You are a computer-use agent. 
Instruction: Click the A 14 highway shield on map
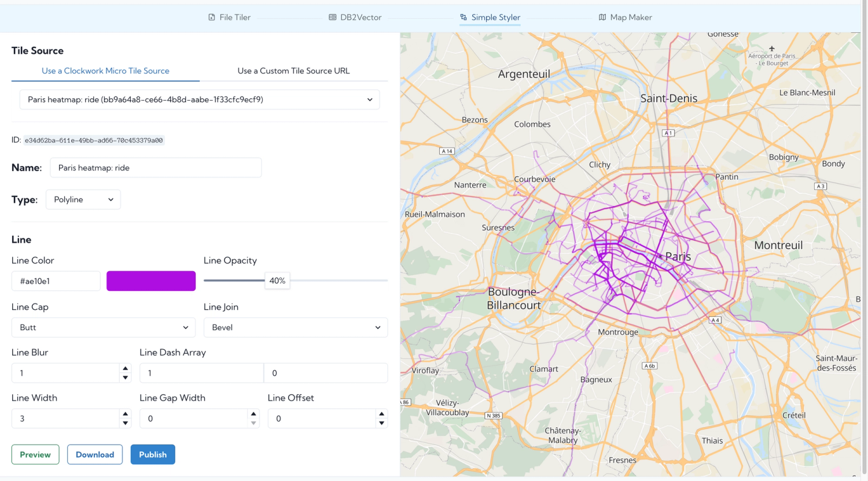447,151
